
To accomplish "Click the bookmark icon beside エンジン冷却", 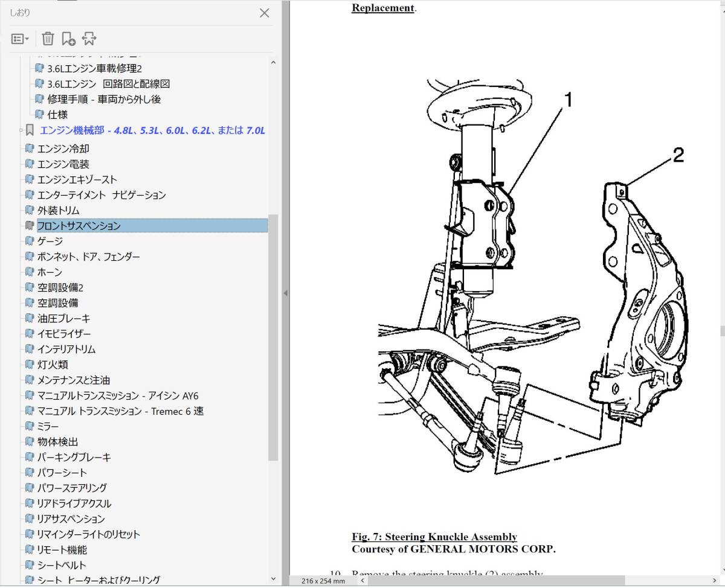I will [29, 148].
